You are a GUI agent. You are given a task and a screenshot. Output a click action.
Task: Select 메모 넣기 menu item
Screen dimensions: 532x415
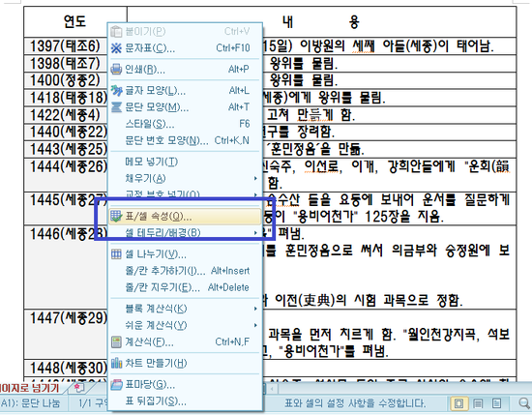click(x=185, y=162)
